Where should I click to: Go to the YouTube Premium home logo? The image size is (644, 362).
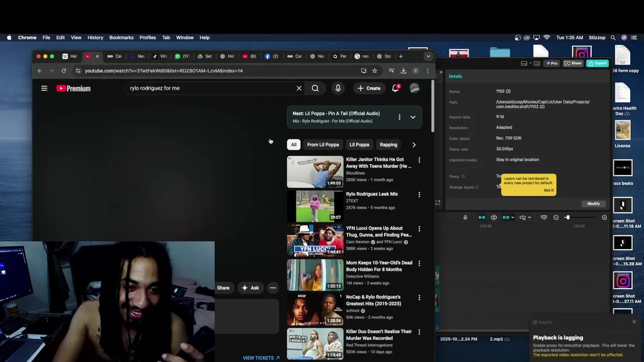73,88
